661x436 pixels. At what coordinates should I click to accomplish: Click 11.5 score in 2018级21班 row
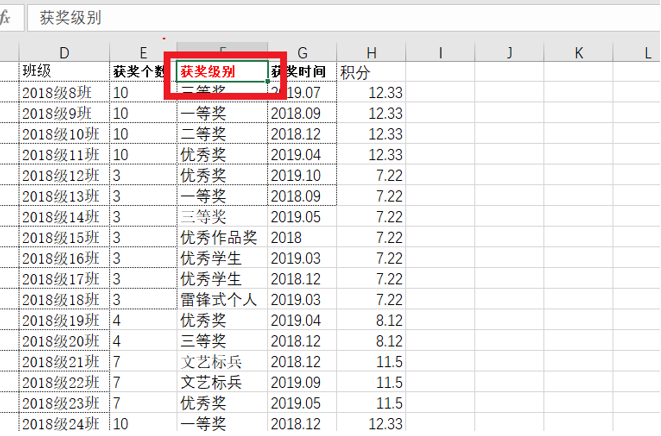coord(371,362)
